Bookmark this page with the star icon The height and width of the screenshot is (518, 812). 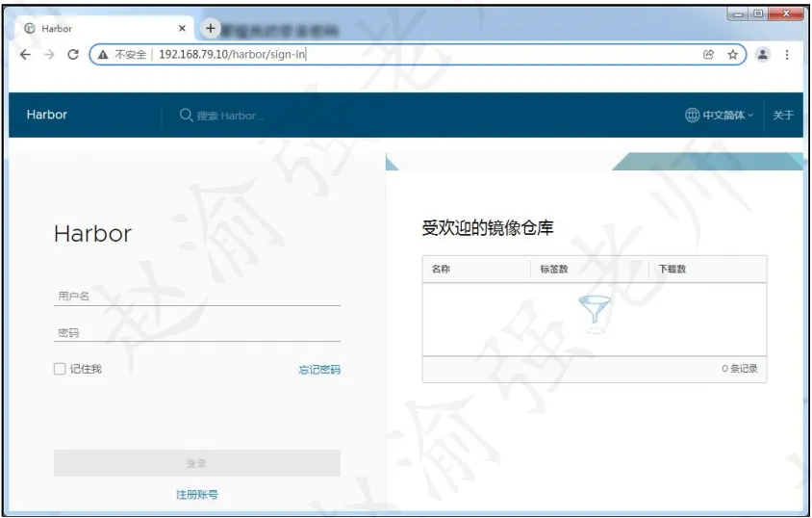pos(732,54)
